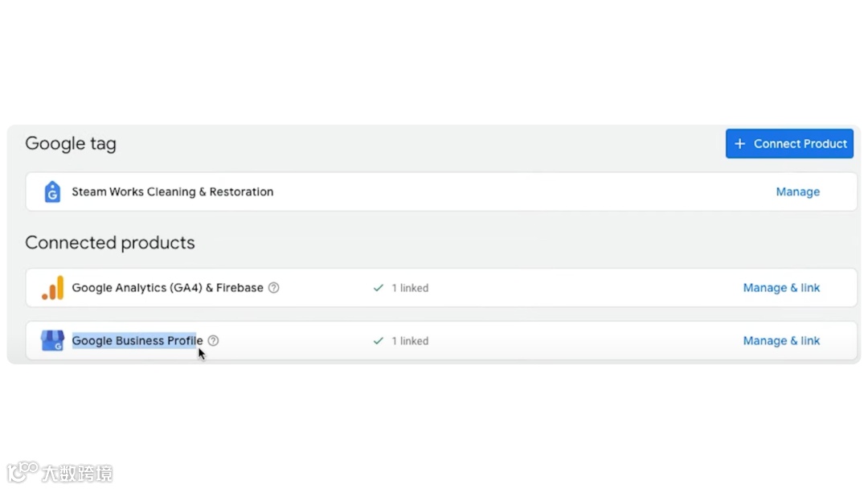Click the plus icon in Connect Product
Image resolution: width=868 pixels, height=489 pixels.
point(740,144)
